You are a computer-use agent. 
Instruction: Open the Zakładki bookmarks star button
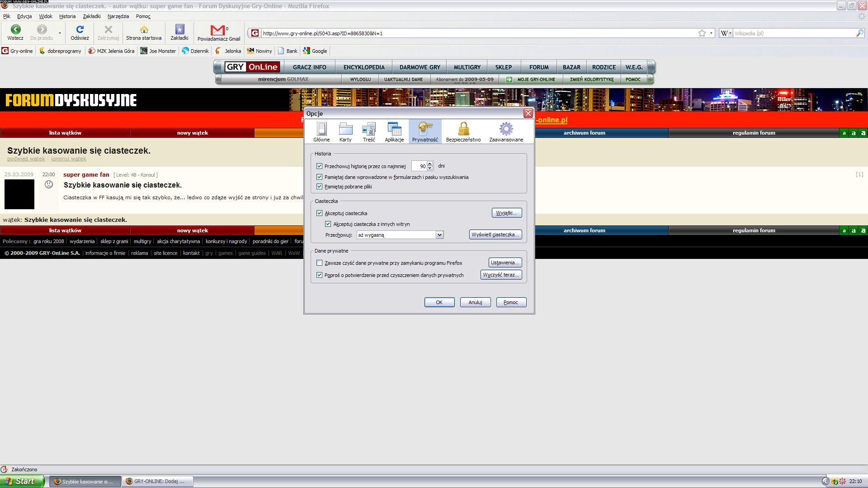coord(179,33)
